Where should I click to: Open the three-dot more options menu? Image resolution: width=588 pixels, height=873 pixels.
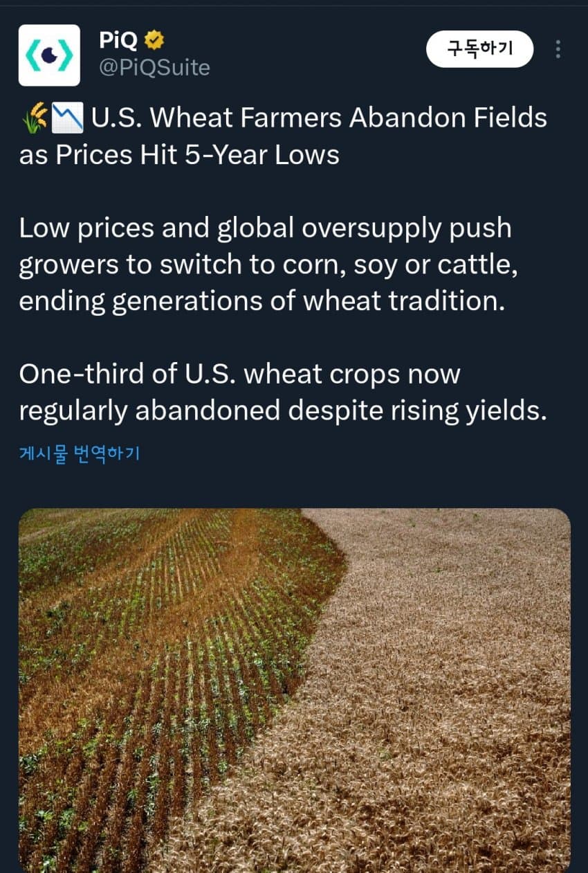(558, 49)
